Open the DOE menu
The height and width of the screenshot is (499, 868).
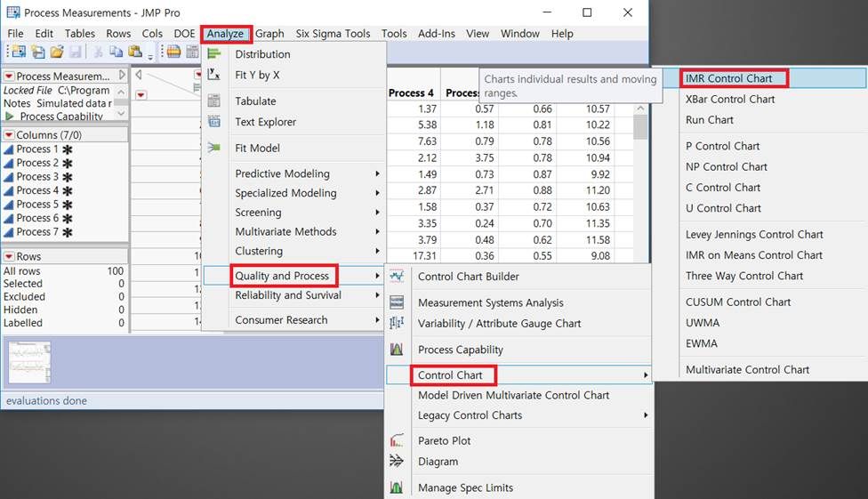pyautogui.click(x=184, y=34)
